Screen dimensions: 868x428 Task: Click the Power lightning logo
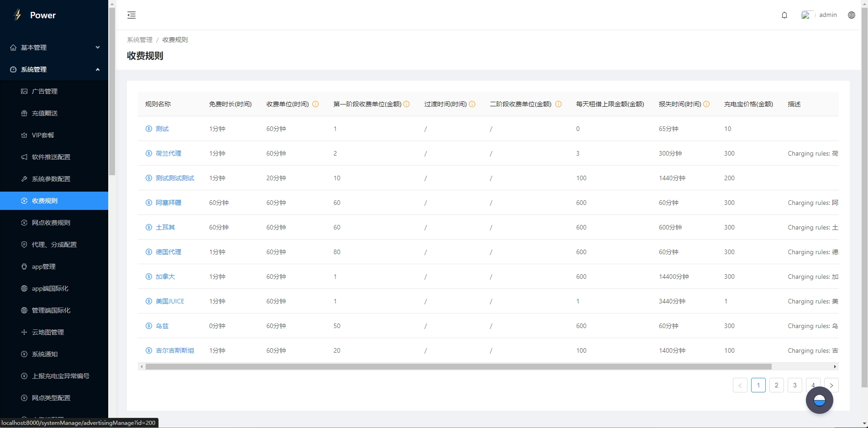click(x=18, y=15)
